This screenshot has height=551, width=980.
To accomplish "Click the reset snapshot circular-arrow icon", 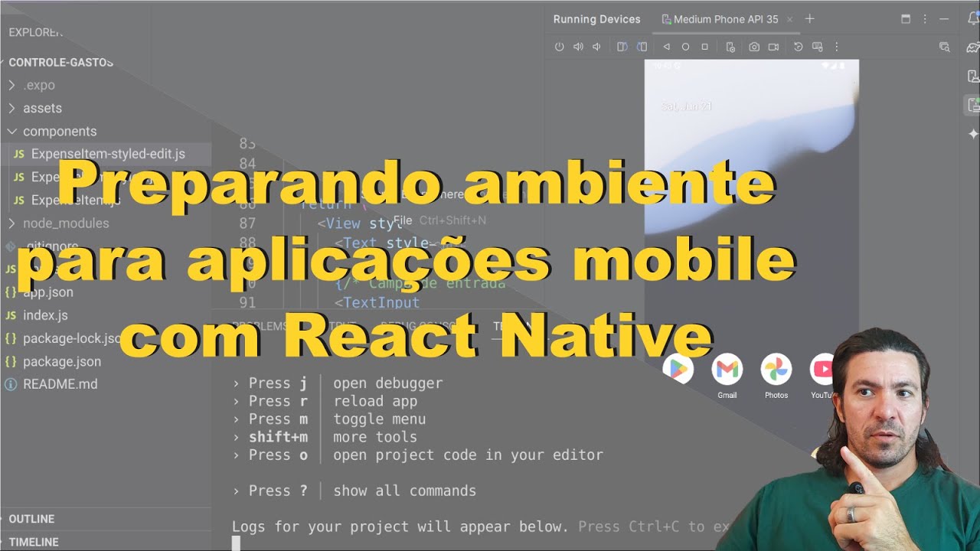I will [798, 47].
